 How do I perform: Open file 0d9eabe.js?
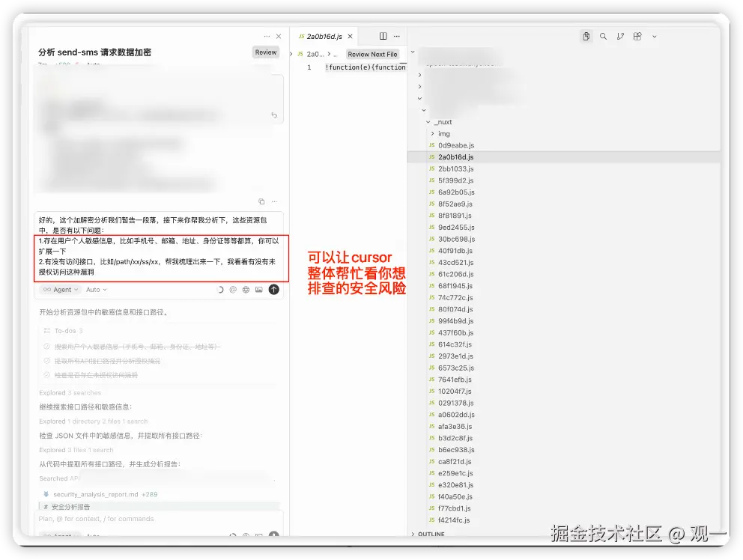(456, 145)
